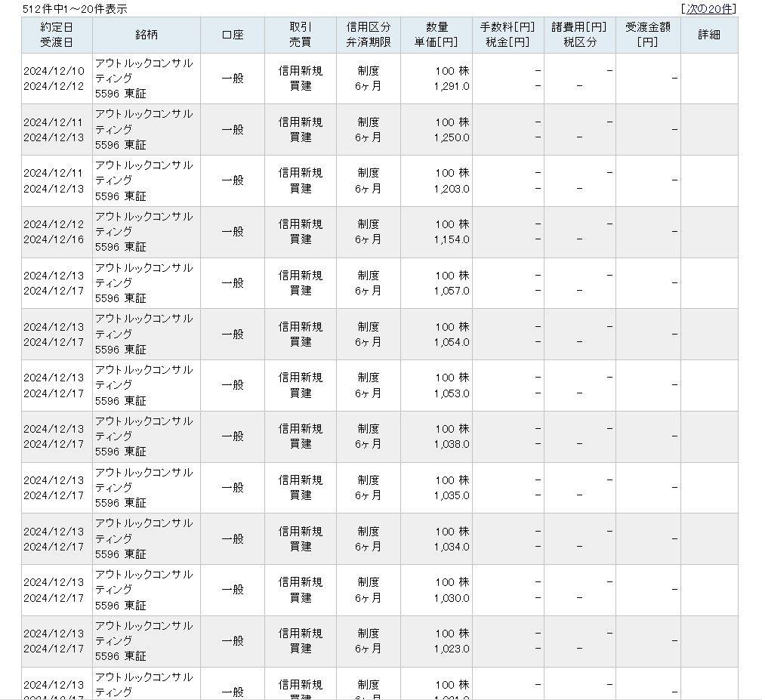The height and width of the screenshot is (700, 762).
Task: Click the 1,250.0 unit price cell
Action: (452, 137)
